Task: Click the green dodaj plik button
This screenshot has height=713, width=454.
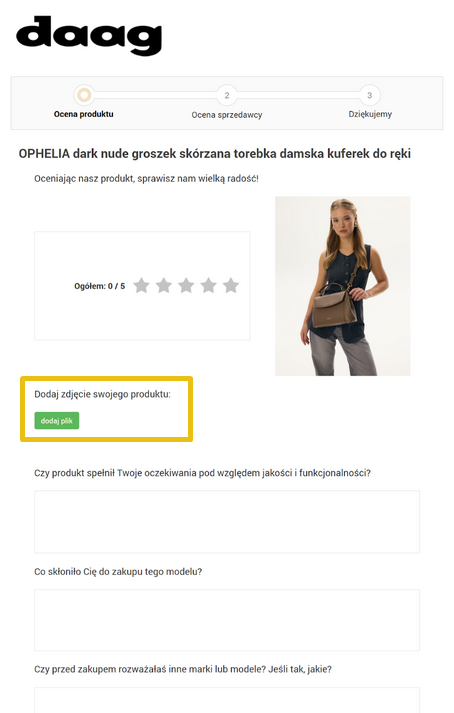Action: pos(57,421)
